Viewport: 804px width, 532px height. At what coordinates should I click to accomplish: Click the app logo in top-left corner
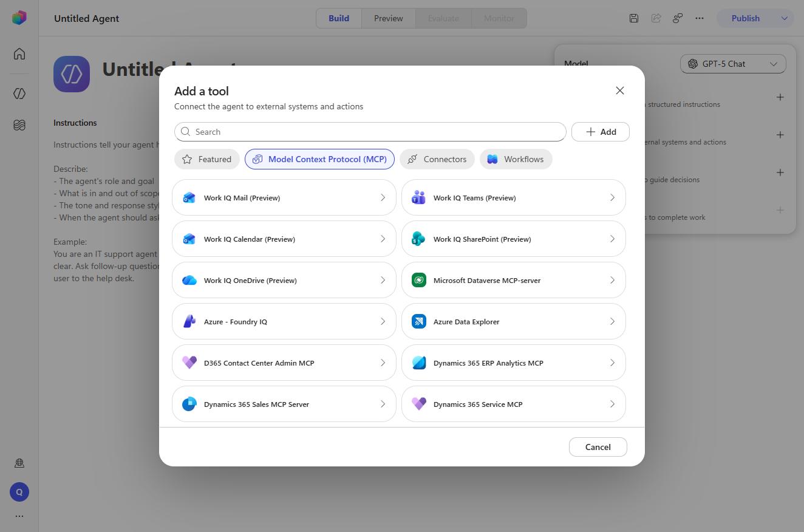click(x=19, y=18)
